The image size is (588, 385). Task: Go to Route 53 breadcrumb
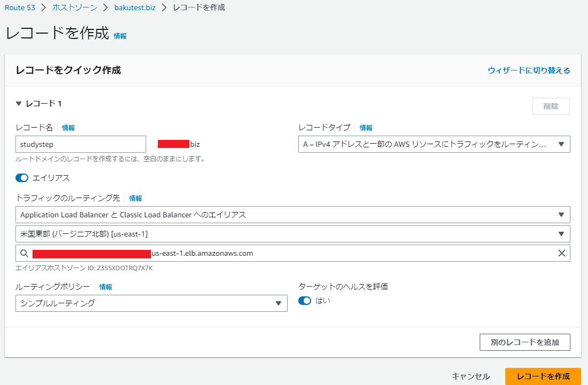(x=20, y=7)
